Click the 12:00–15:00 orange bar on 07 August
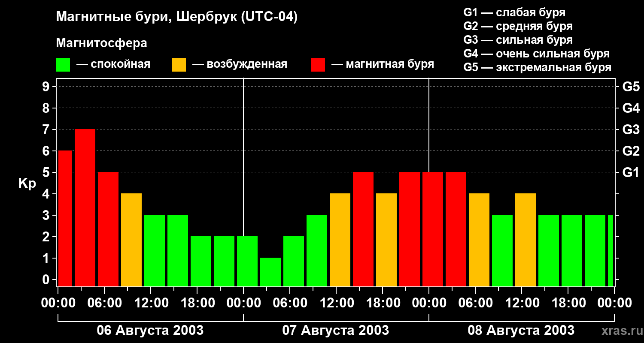 click(340, 240)
